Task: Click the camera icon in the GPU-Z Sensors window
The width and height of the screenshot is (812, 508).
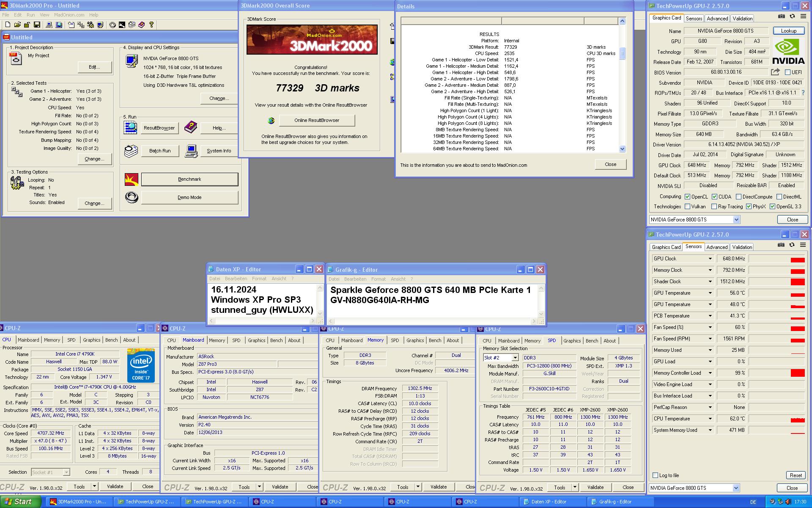Action: coord(781,245)
